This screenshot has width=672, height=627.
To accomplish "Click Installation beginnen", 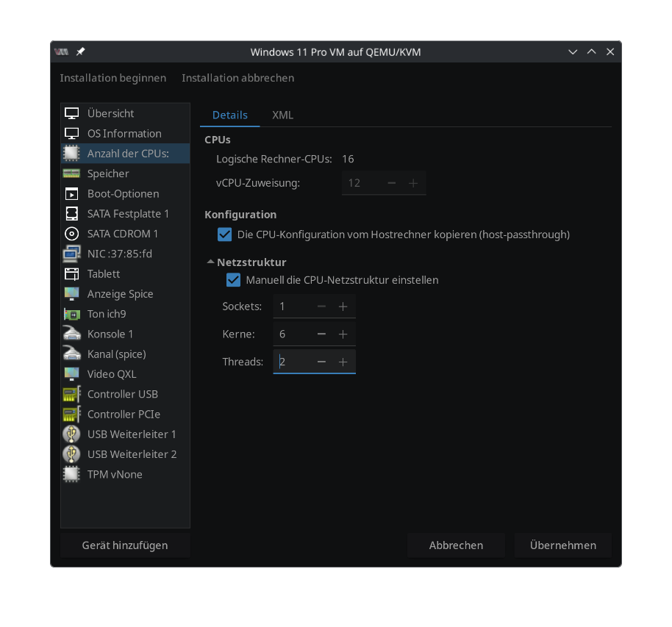I will pos(113,78).
